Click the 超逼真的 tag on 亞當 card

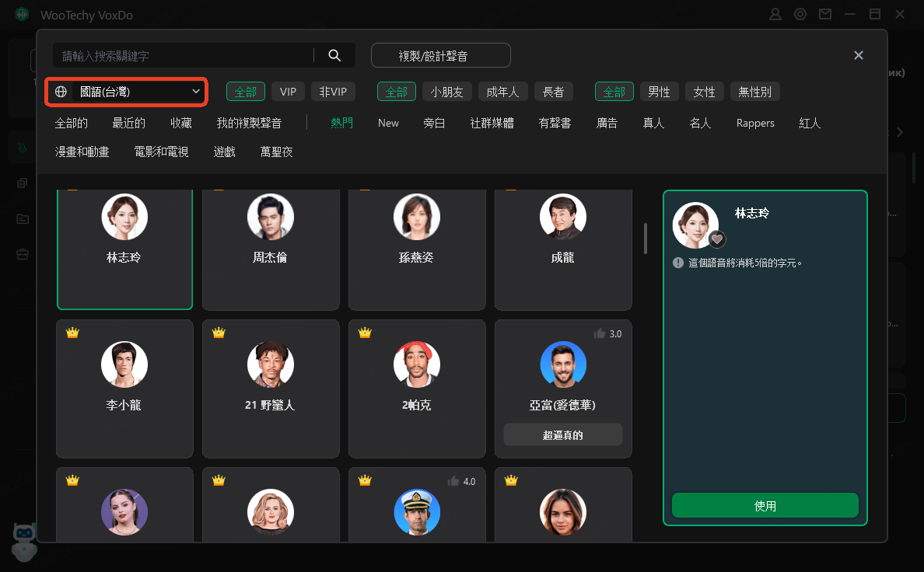563,434
